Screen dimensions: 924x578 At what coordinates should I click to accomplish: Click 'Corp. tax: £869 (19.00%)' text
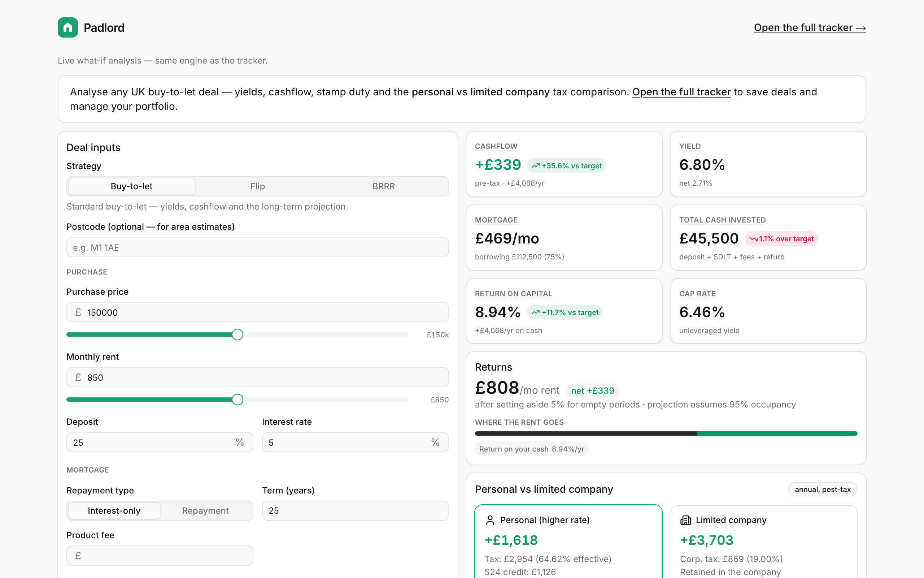click(731, 559)
